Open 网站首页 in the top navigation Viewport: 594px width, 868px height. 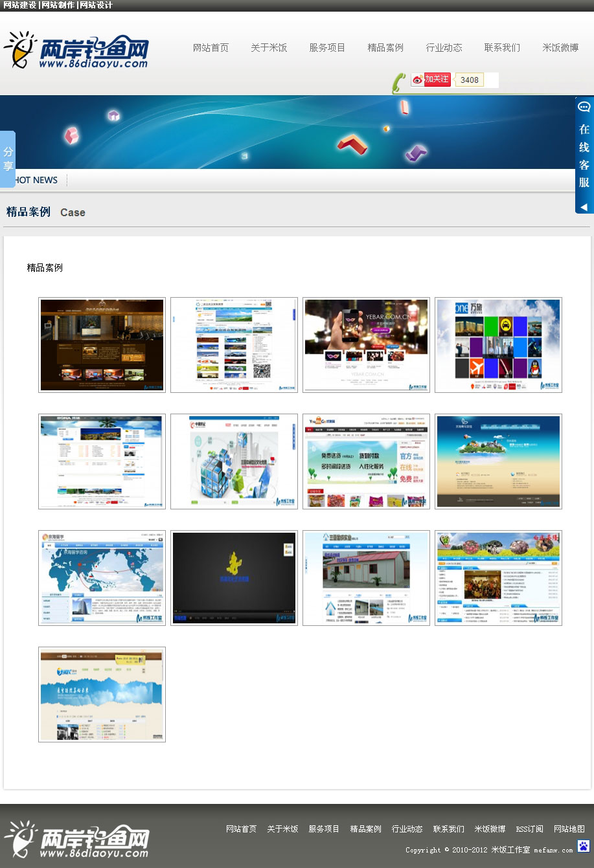[211, 48]
